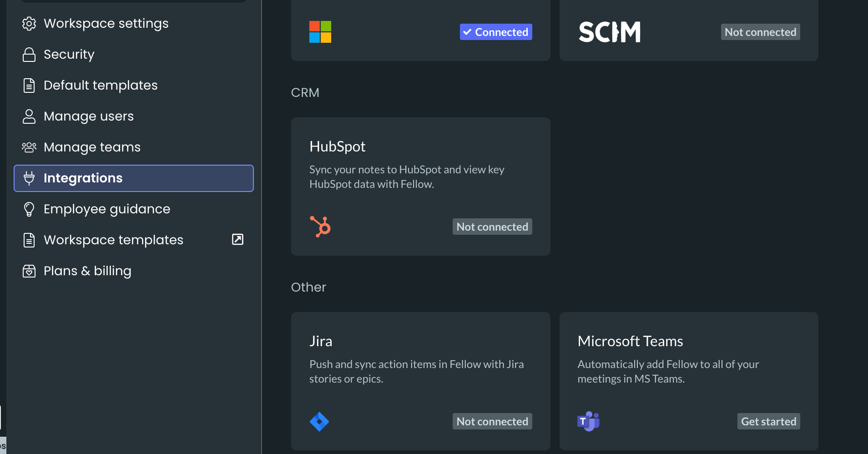This screenshot has height=454, width=868.
Task: Click the Microsoft Teams description text
Action: 668,371
